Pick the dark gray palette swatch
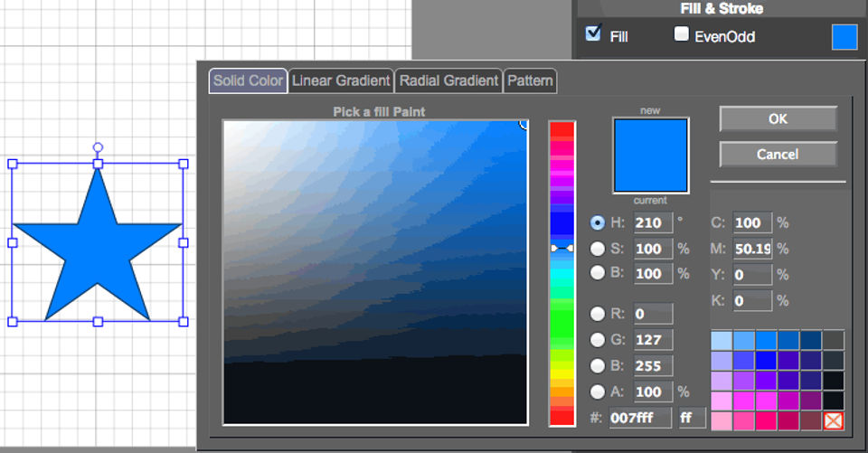868x453 pixels. click(833, 341)
